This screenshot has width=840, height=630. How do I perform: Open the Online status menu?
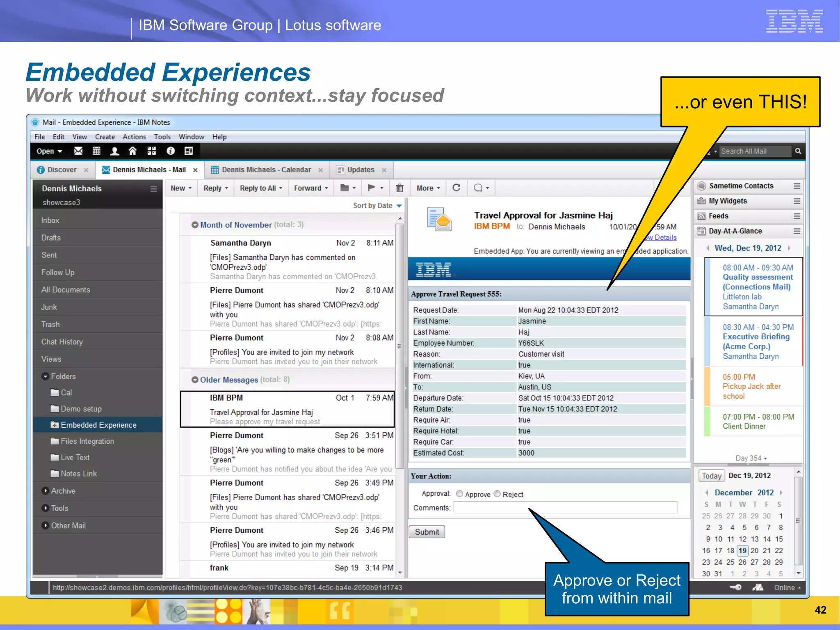pos(787,588)
